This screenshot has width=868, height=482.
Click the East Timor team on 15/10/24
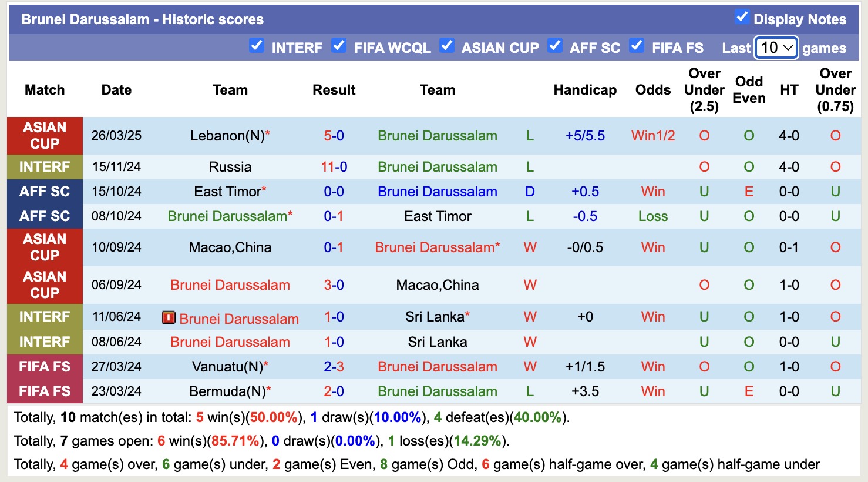[227, 192]
